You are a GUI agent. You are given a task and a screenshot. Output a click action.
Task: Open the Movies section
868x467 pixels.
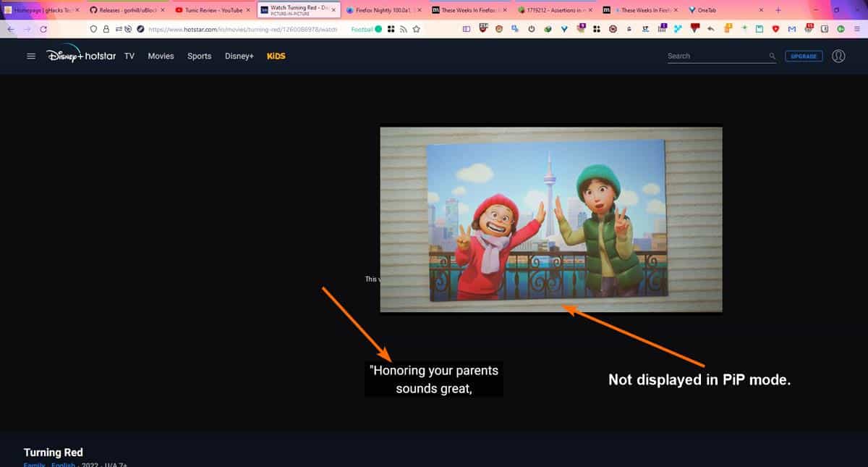coord(161,56)
